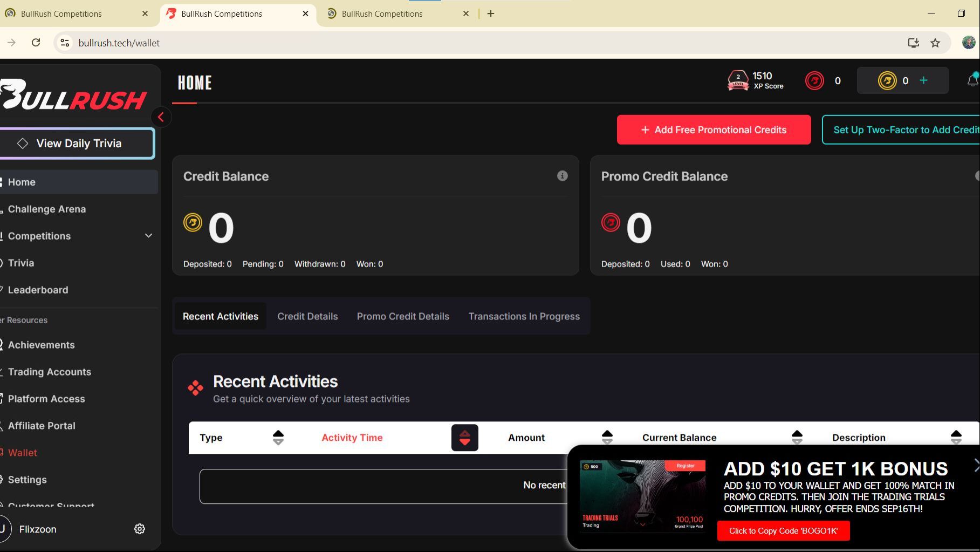Viewport: 980px width, 552px height.
Task: Sort table by Type column arrows
Action: 278,438
